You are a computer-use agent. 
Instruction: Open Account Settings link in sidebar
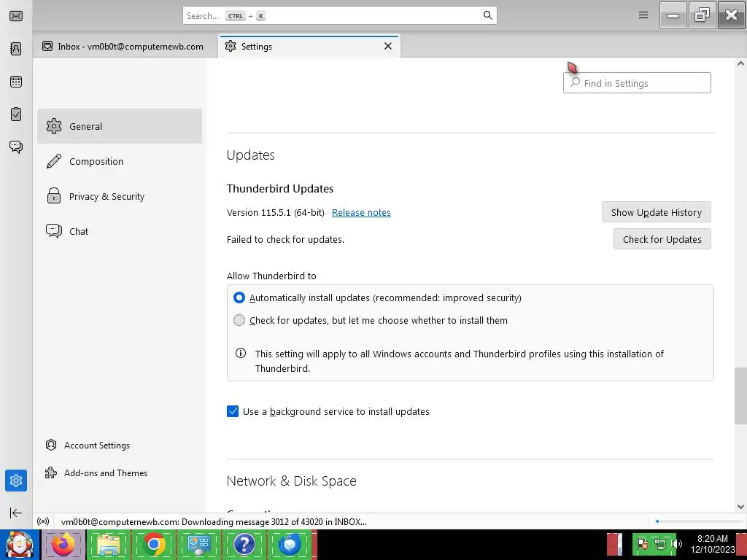(x=88, y=446)
